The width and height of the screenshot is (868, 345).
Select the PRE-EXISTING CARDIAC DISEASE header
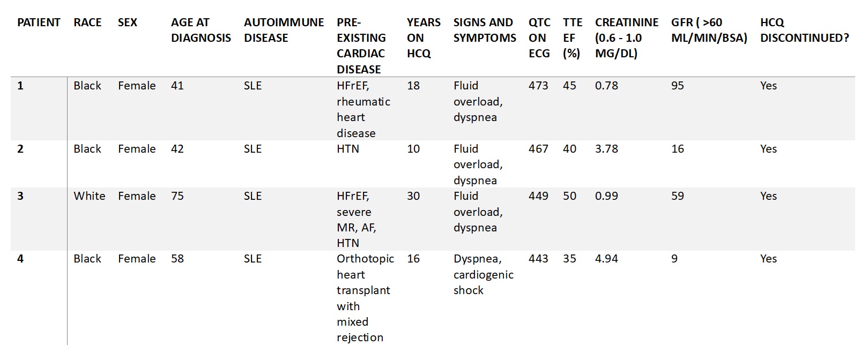pos(361,46)
